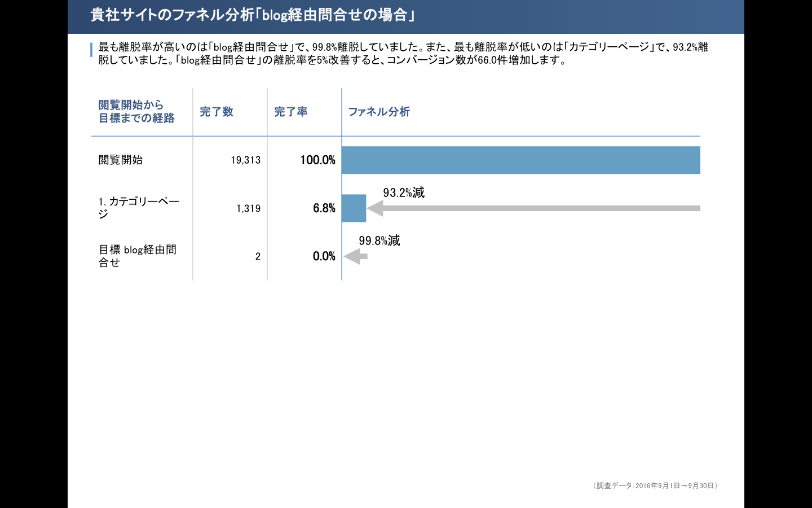Click the 6.8% completion rate
This screenshot has height=508, width=812.
(x=324, y=208)
